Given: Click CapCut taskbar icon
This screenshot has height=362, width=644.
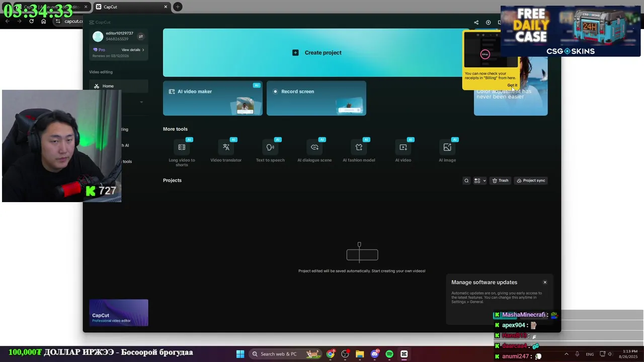Looking at the screenshot, I should [x=404, y=354].
